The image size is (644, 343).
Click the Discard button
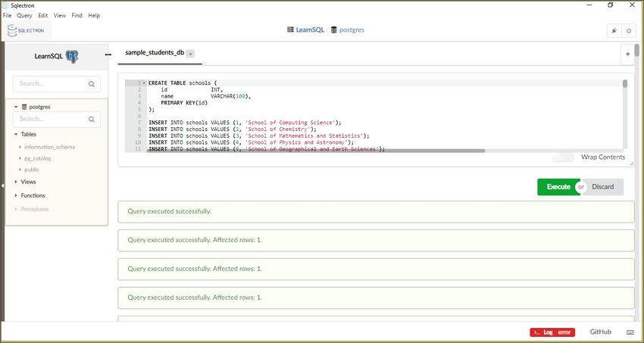tap(603, 187)
